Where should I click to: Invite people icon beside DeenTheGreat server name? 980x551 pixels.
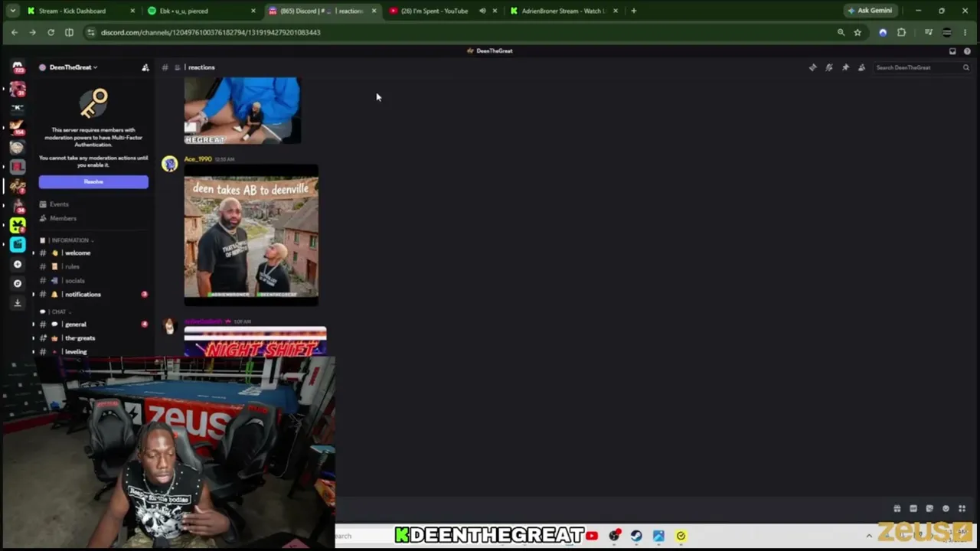pos(145,67)
